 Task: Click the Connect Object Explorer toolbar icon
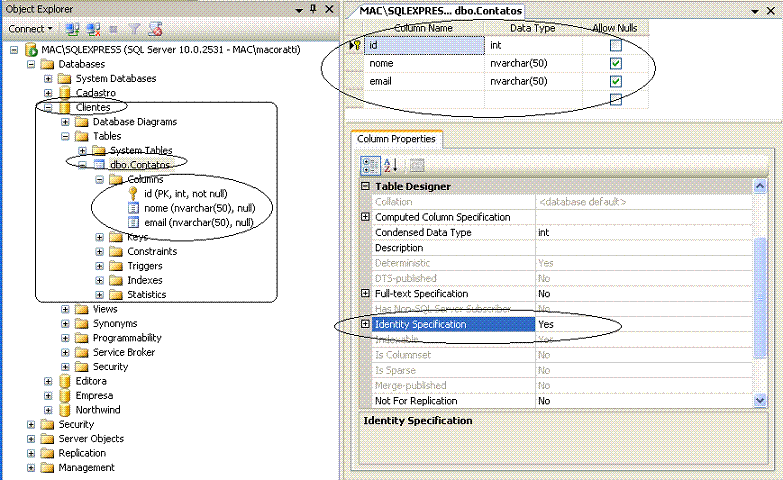72,29
